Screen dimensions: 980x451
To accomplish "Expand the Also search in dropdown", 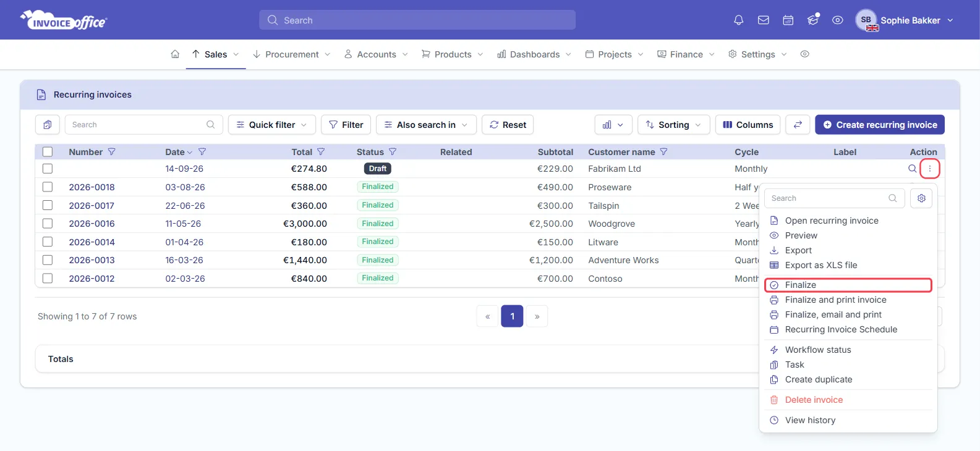I will (x=426, y=125).
